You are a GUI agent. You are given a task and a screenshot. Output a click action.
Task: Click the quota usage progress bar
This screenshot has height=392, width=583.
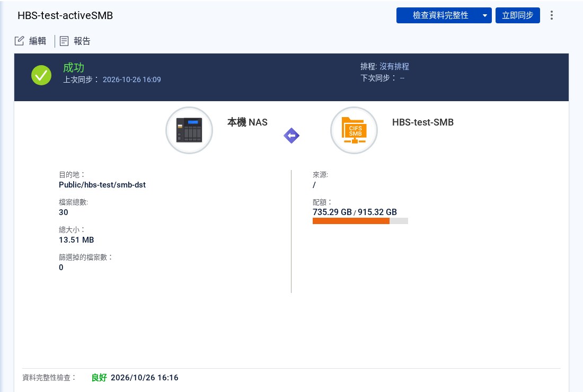pos(360,221)
